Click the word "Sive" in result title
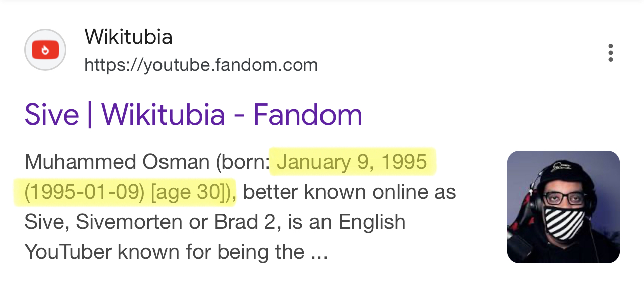The image size is (644, 282). (x=52, y=114)
